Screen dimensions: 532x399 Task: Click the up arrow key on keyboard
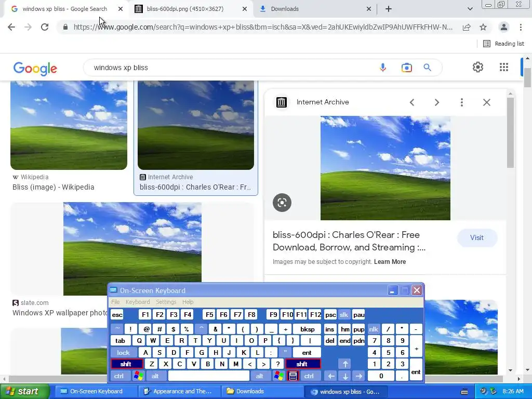[x=345, y=364]
